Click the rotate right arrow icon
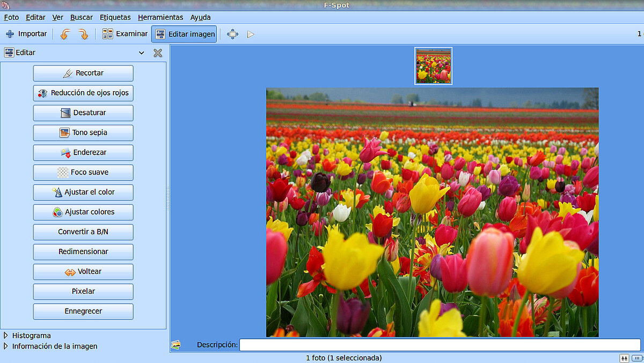644x363 pixels. point(83,34)
